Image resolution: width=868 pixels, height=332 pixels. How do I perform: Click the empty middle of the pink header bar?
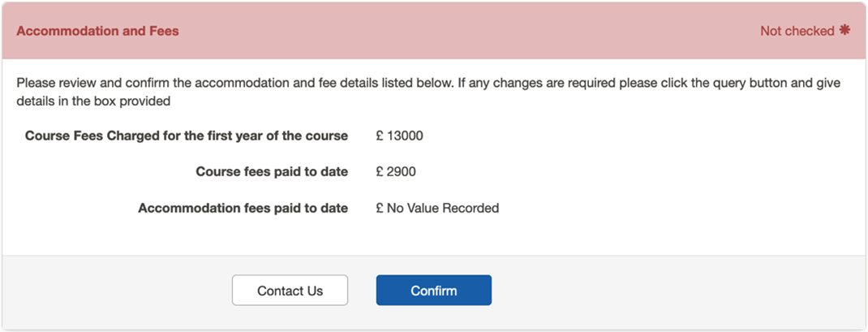point(471,31)
